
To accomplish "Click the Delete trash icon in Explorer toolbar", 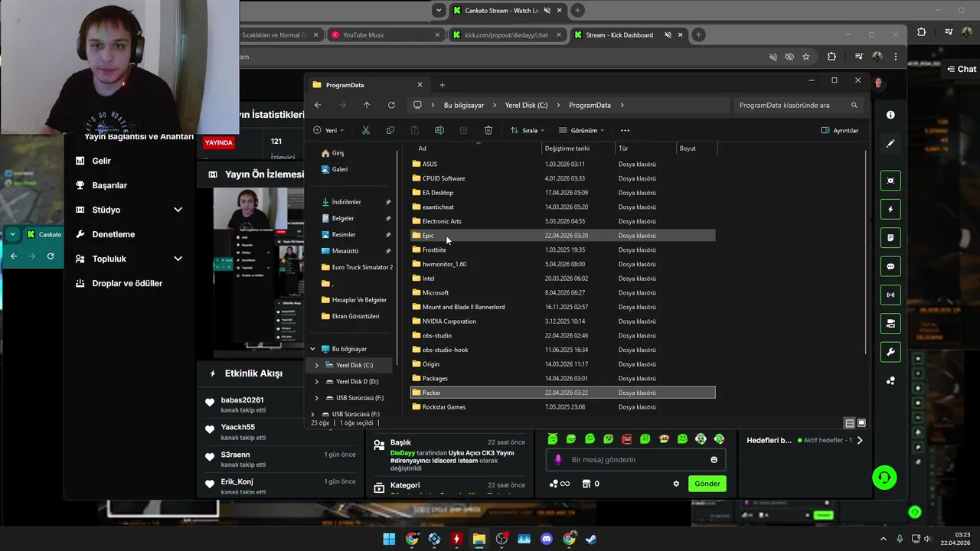I will pos(488,130).
